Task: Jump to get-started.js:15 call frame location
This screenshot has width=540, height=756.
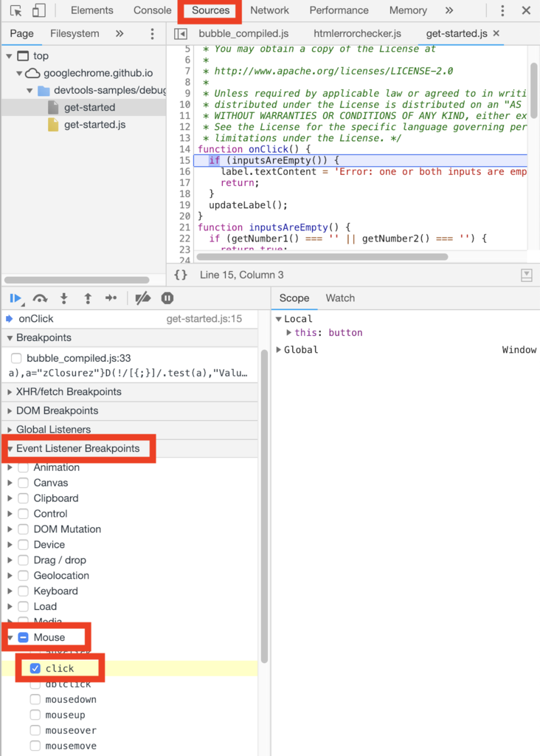Action: pyautogui.click(x=204, y=319)
